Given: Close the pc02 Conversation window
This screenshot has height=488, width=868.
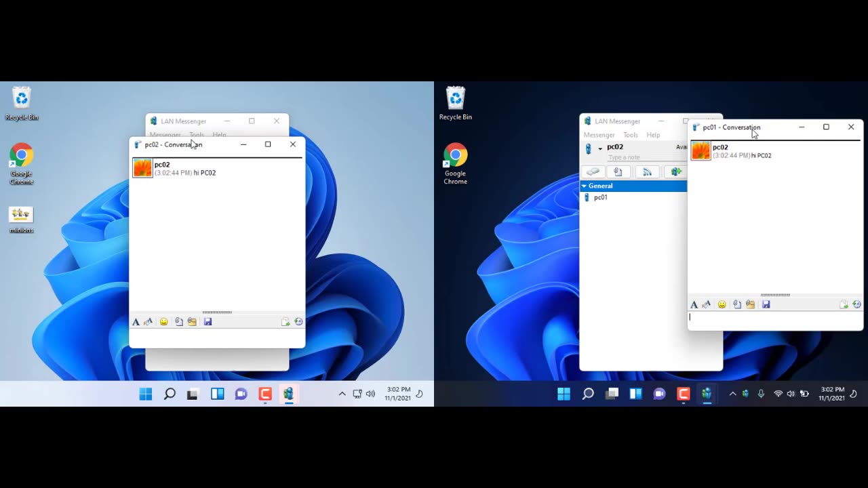Looking at the screenshot, I should click(x=293, y=144).
